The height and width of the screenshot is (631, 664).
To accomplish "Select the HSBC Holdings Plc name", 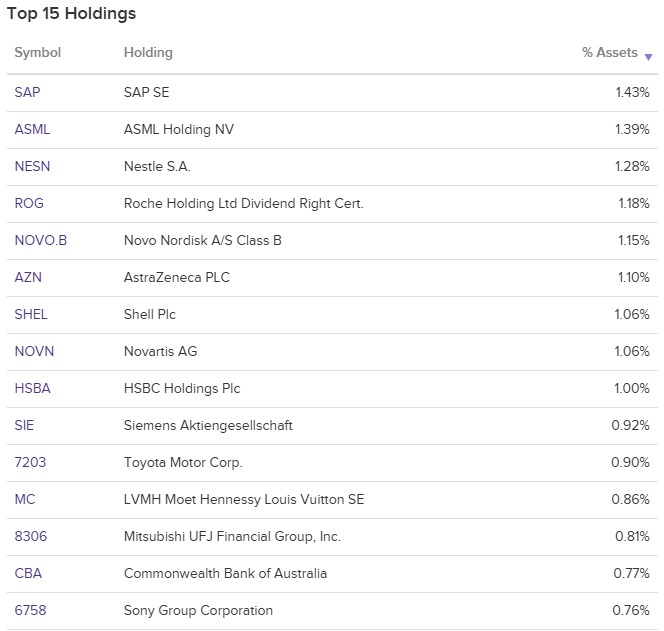I will coord(182,388).
